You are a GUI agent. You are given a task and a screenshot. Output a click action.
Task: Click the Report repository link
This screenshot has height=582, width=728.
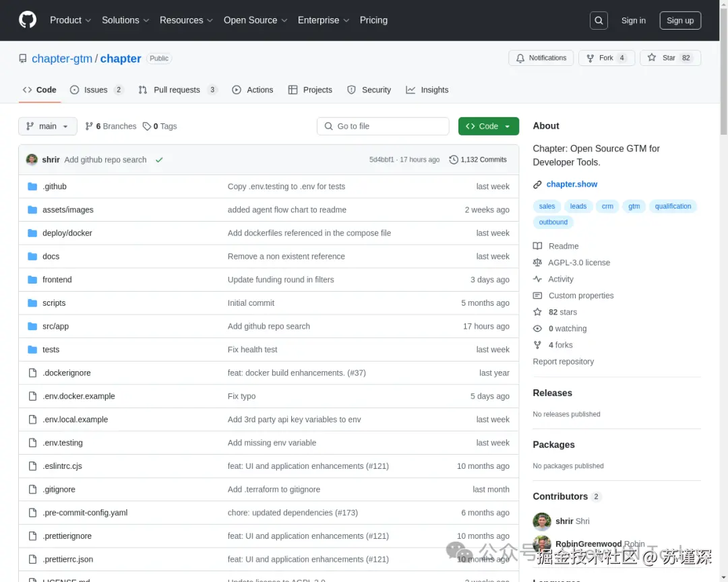(x=563, y=362)
